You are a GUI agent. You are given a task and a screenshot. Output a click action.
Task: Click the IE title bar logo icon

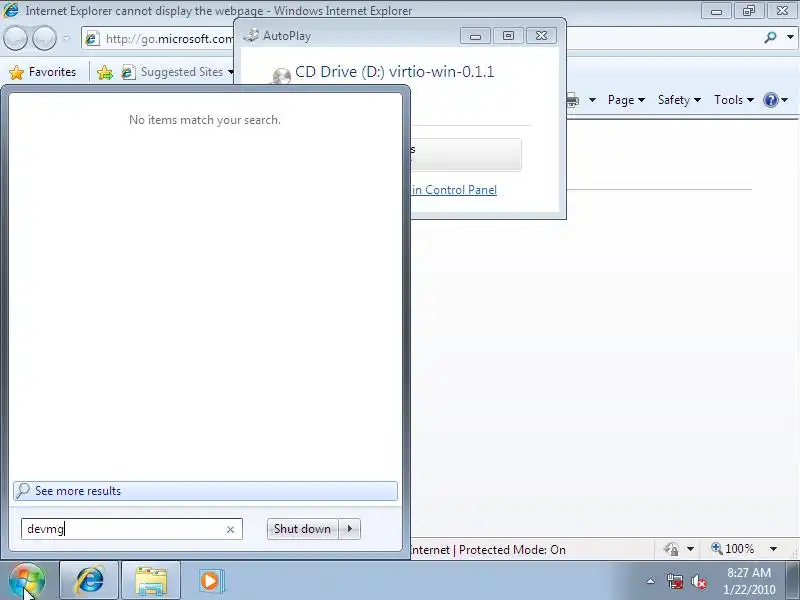[11, 10]
